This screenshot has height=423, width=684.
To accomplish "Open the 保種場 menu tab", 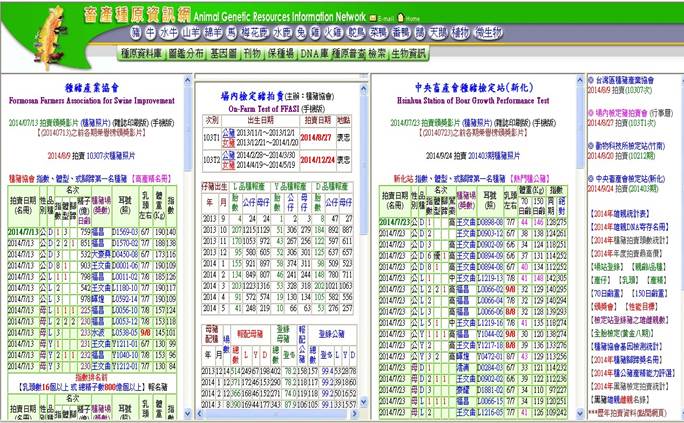I will [x=281, y=54].
